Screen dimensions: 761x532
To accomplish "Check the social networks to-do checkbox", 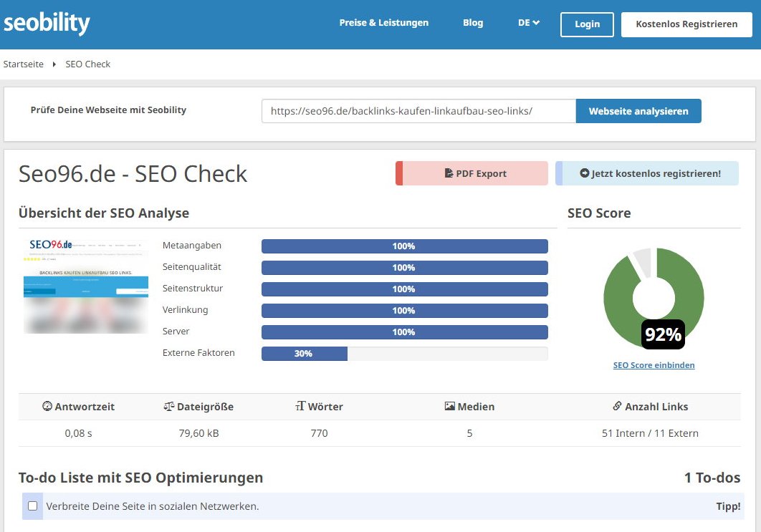I will pos(32,506).
